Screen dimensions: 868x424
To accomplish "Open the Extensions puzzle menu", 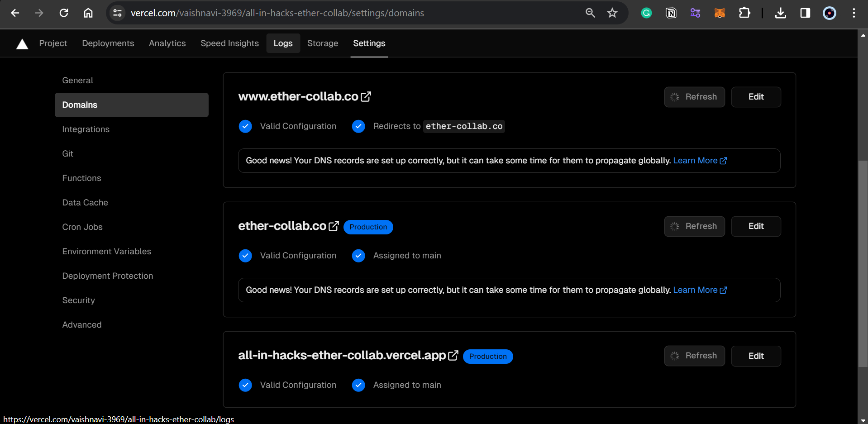I will tap(744, 13).
